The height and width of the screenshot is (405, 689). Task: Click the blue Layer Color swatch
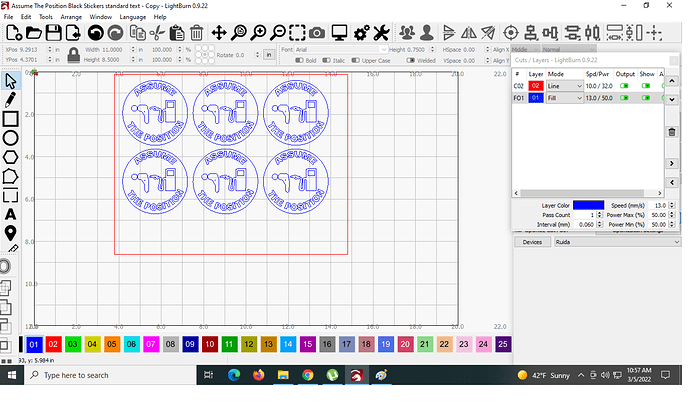click(x=587, y=205)
